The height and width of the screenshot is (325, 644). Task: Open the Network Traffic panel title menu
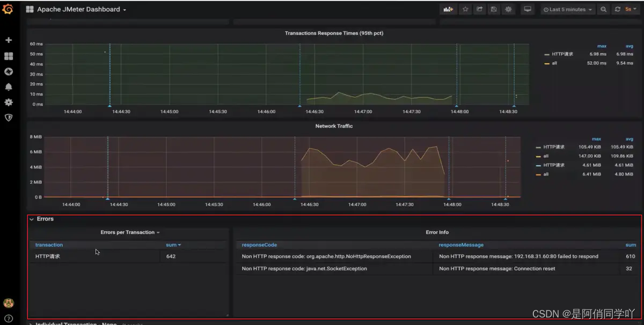coord(334,126)
